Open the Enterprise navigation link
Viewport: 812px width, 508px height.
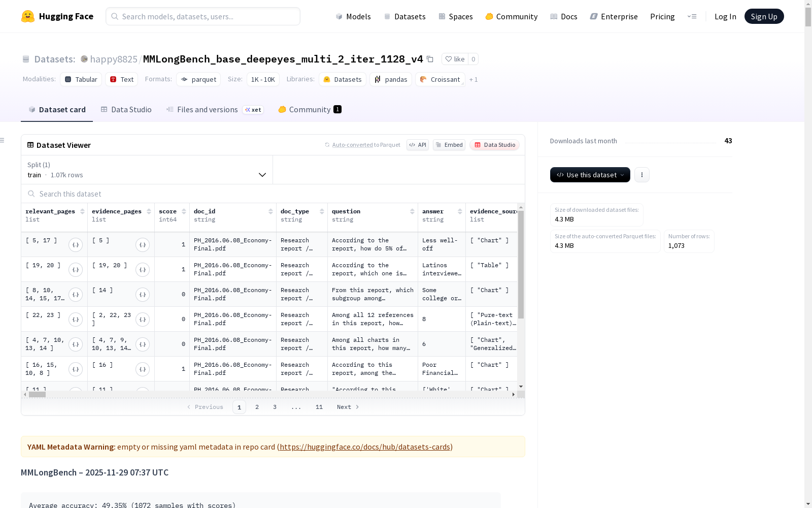click(x=614, y=16)
